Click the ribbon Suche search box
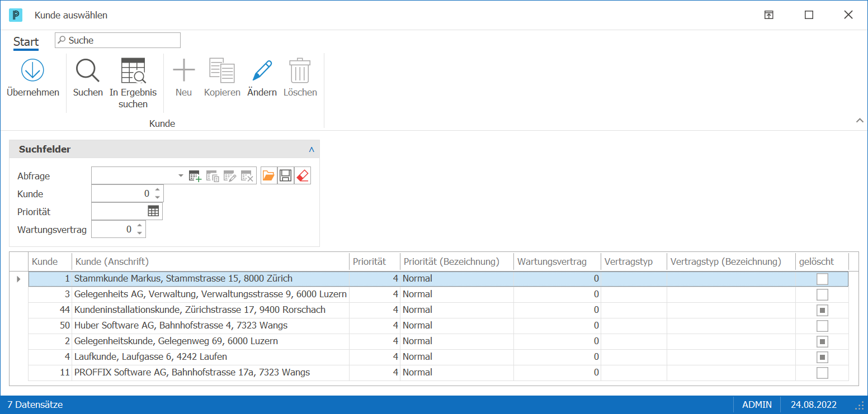The height and width of the screenshot is (414, 868). (117, 40)
